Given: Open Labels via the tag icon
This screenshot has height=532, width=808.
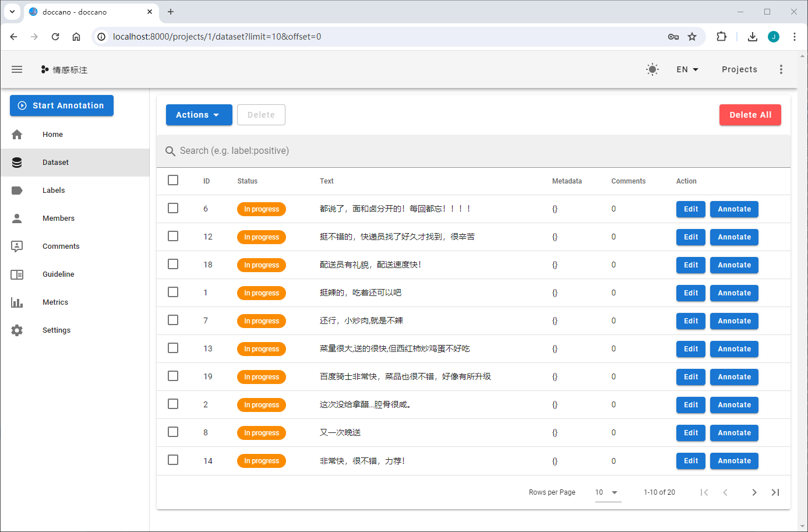Looking at the screenshot, I should point(17,190).
